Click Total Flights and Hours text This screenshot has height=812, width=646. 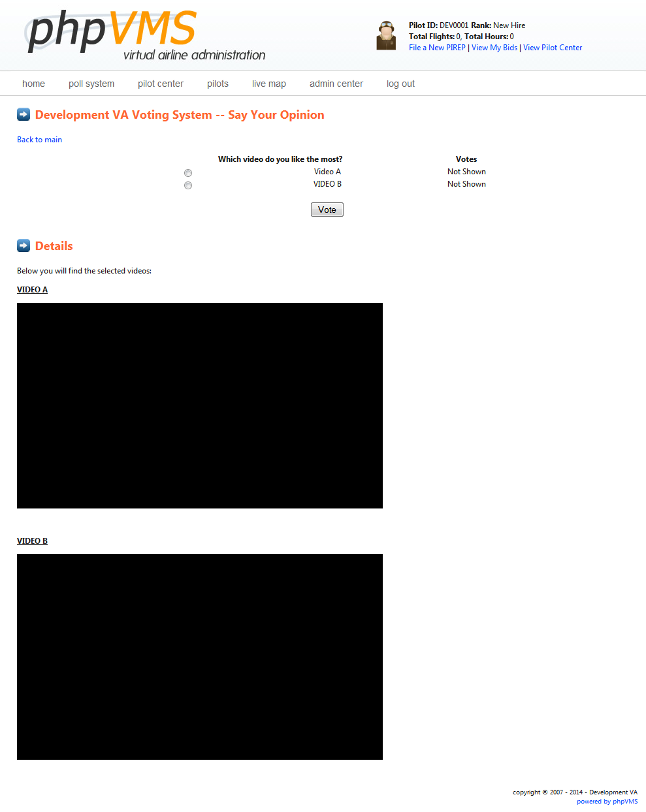[461, 37]
